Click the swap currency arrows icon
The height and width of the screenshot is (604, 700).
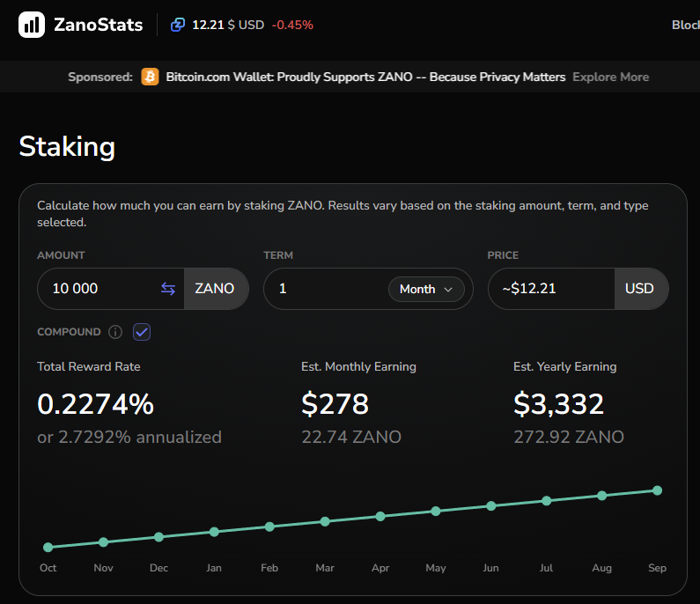coord(168,289)
